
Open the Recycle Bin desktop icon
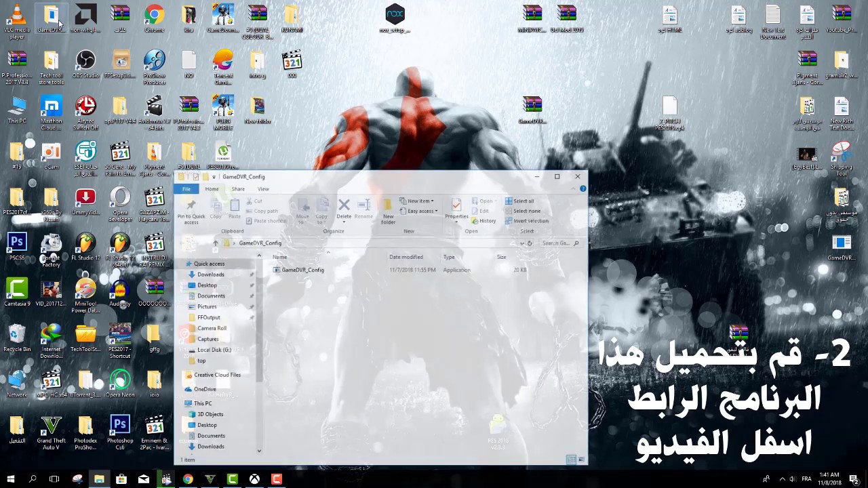pyautogui.click(x=17, y=338)
